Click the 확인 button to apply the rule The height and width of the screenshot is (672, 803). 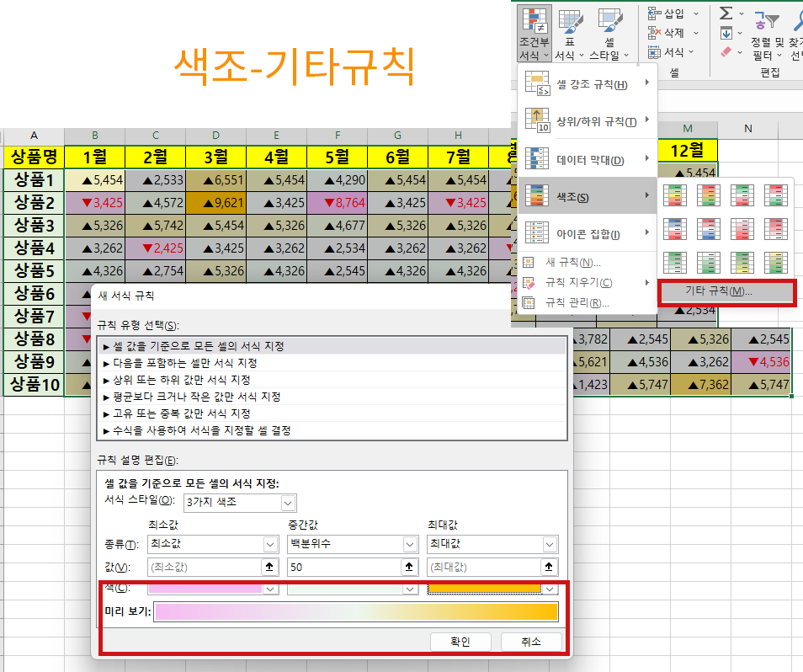point(460,640)
